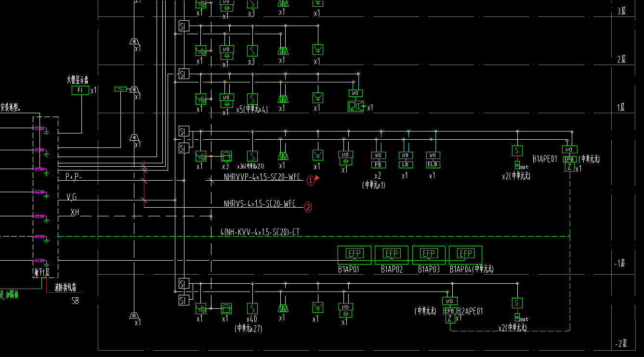Select the Z box under B1APE01's EPB
644x357 pixels.
570,167
